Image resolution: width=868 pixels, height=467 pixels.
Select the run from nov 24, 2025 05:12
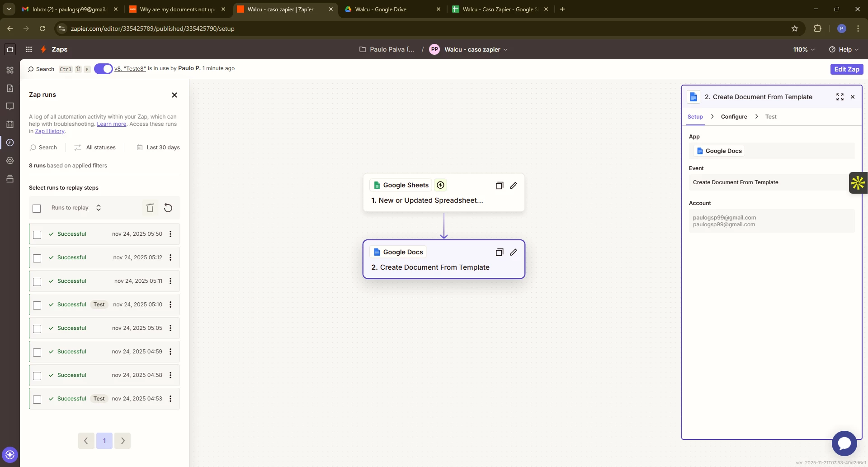pos(37,258)
